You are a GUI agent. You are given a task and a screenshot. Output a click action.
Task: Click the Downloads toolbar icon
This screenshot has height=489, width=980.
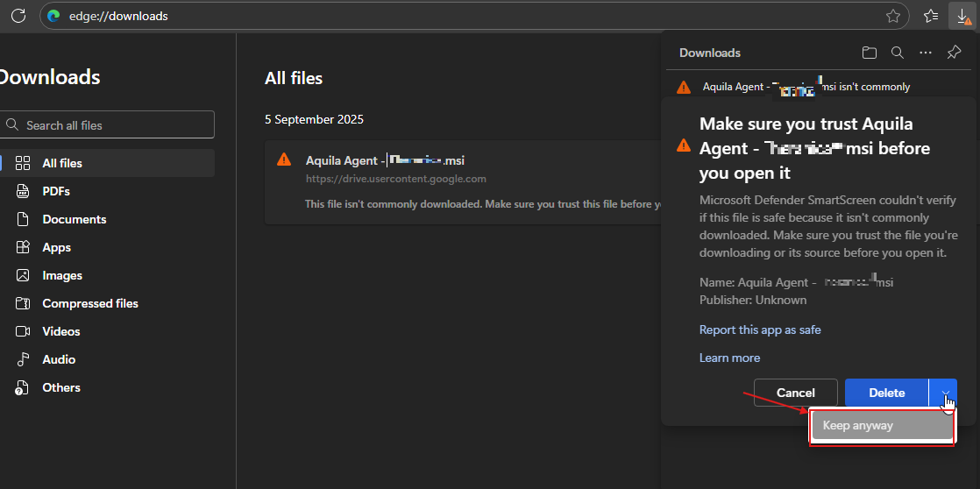pyautogui.click(x=962, y=16)
